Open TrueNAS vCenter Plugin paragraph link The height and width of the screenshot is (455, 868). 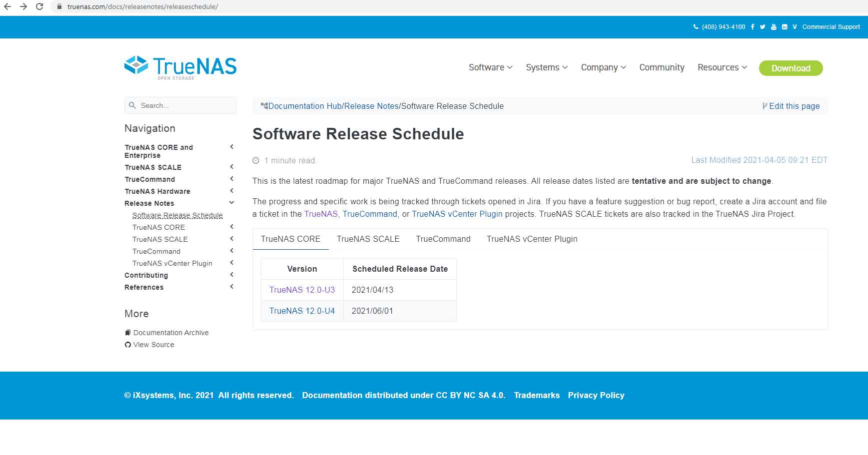click(x=457, y=214)
